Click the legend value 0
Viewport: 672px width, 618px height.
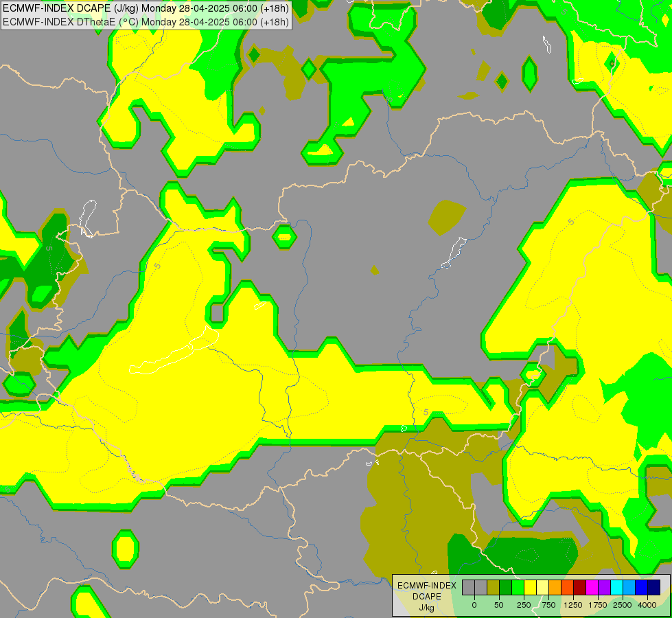474,605
